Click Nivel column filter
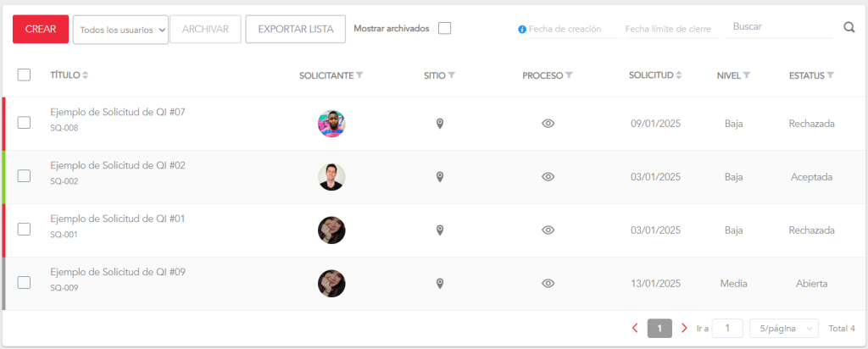868x349 pixels. pyautogui.click(x=747, y=75)
